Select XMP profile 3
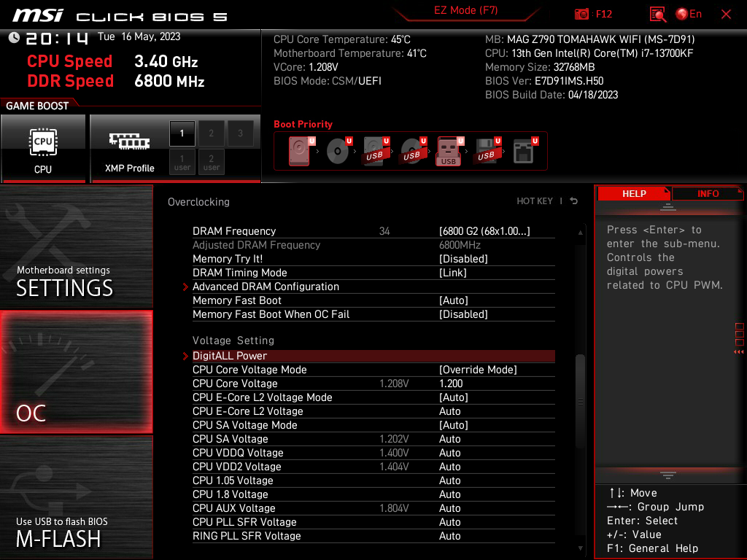This screenshot has height=560, width=747. coord(240,133)
